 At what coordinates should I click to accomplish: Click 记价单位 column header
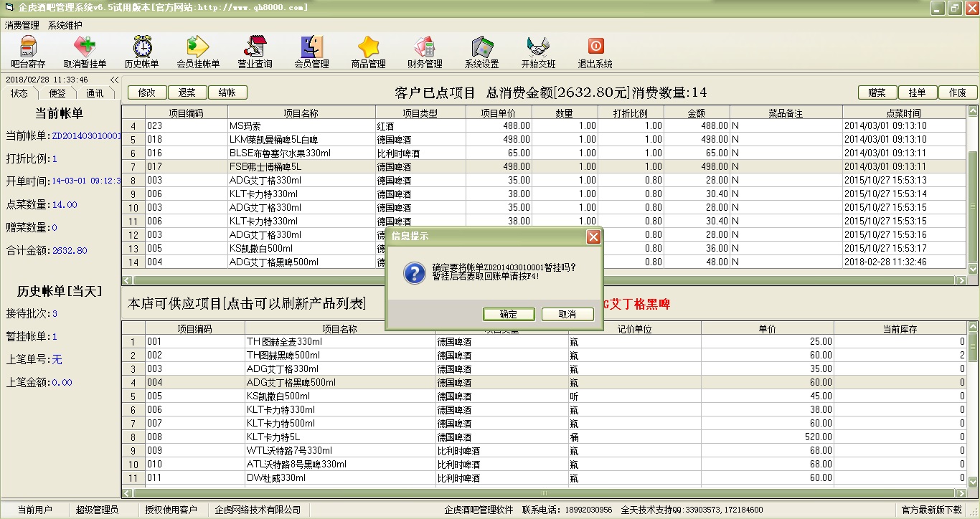tap(635, 329)
